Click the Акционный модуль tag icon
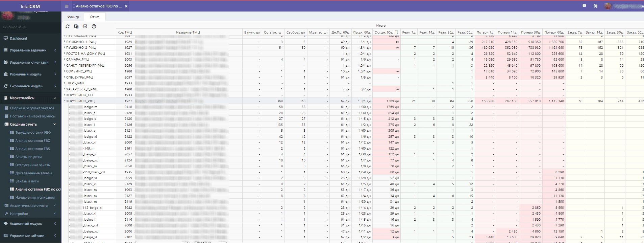This screenshot has height=243, width=644. click(6, 223)
